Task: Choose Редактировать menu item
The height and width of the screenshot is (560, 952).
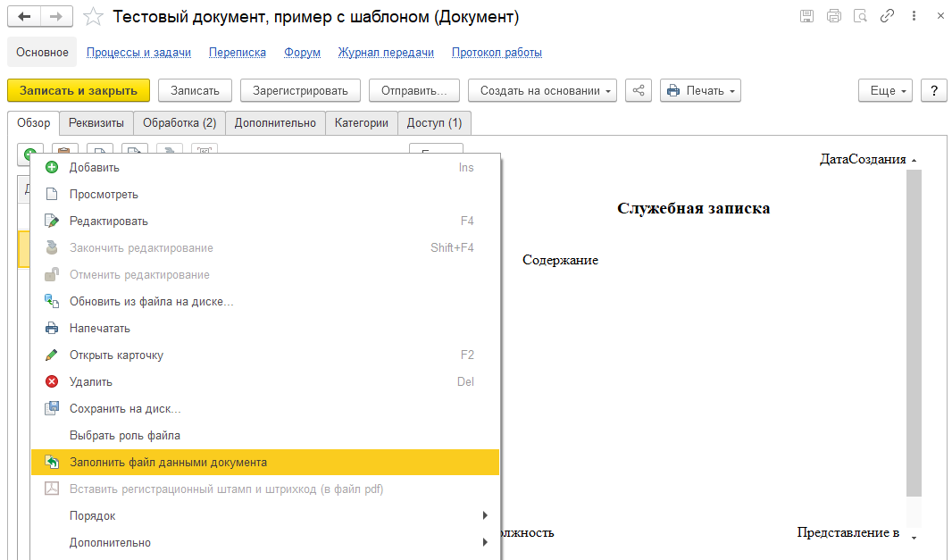Action: point(265,221)
